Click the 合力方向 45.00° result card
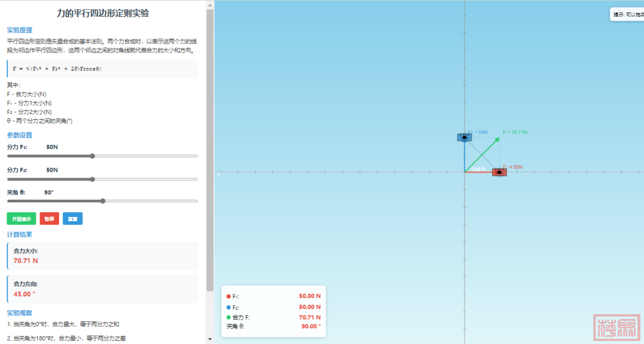This screenshot has height=344, width=644. [102, 289]
